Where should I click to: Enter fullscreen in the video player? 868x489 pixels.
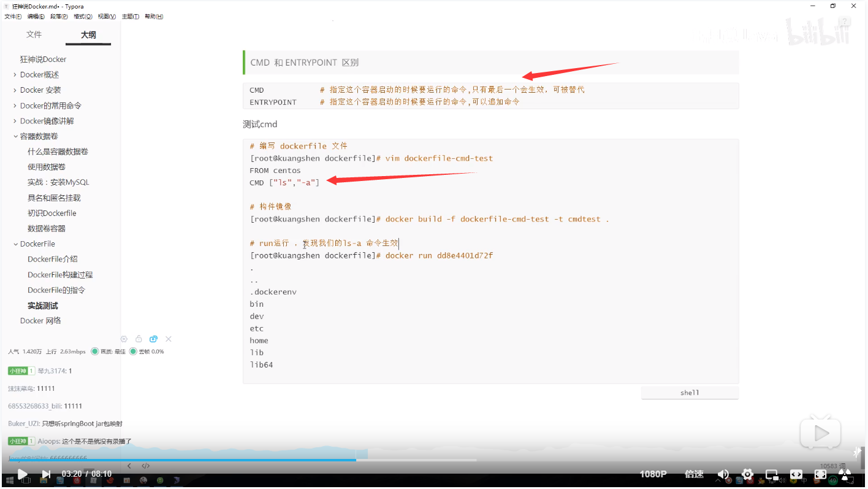click(x=820, y=474)
